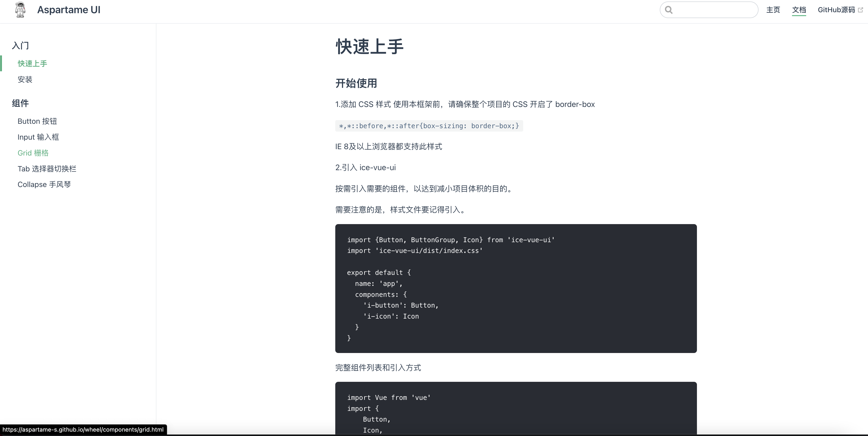Click the 'i-icon': Icon code line

391,316
